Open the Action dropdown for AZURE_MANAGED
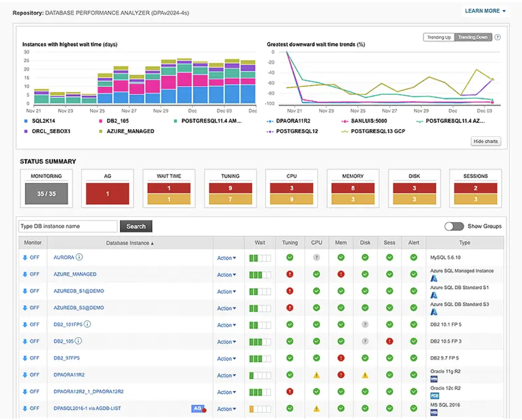Image resolution: width=522 pixels, height=420 pixels. [x=226, y=275]
